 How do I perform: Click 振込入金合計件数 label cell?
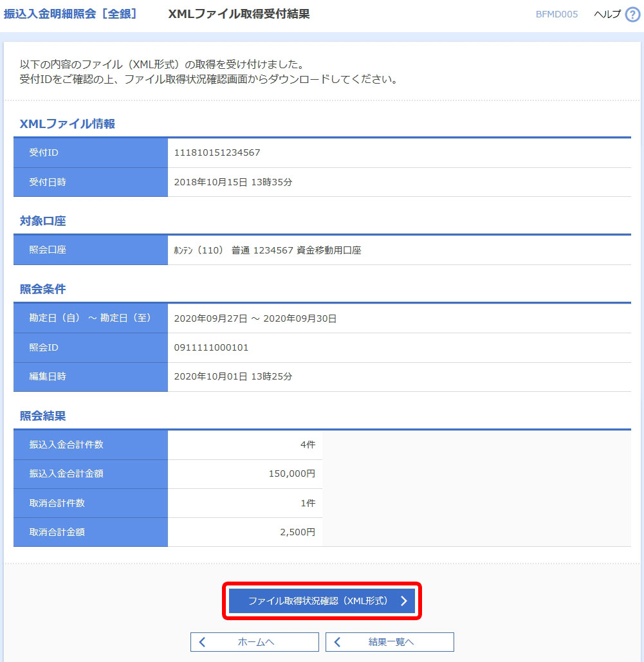(x=90, y=445)
